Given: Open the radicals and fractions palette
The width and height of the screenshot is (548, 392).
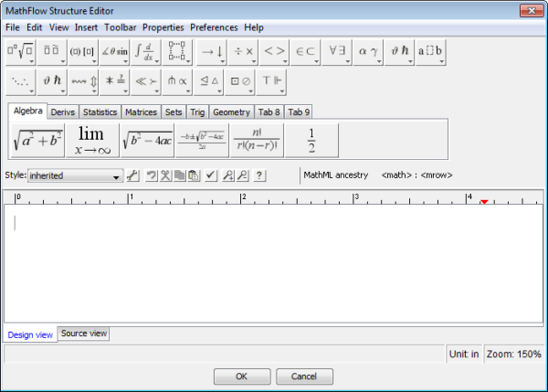Looking at the screenshot, I should pos(20,52).
